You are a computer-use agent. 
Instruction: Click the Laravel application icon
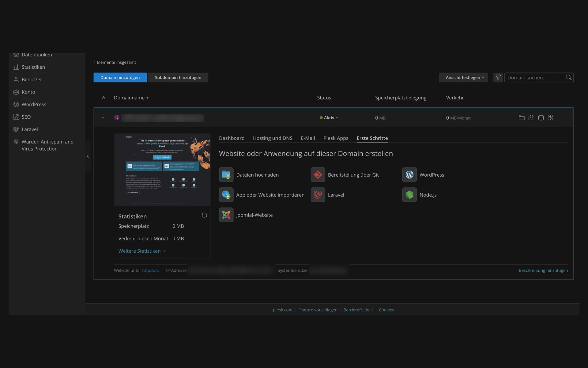coord(318,195)
